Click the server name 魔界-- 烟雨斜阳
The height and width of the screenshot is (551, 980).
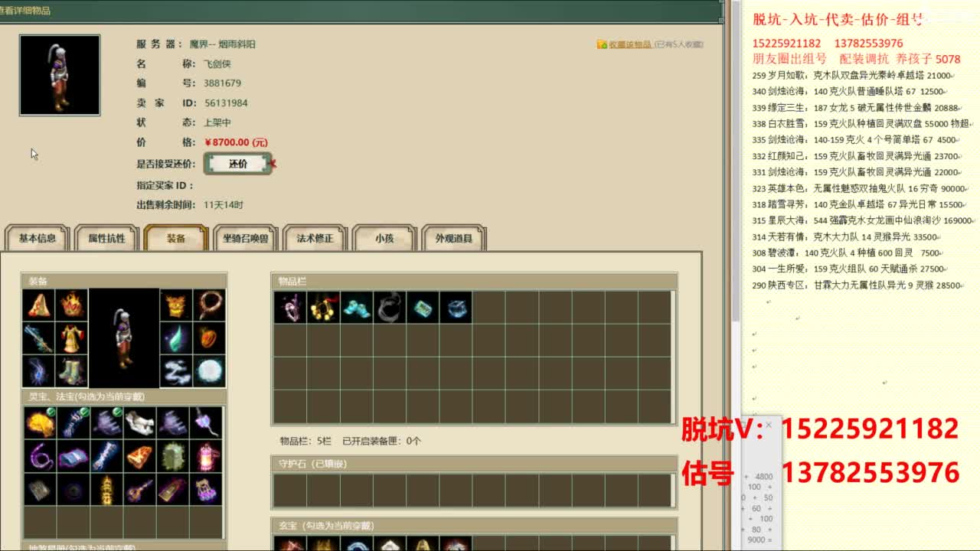pyautogui.click(x=222, y=44)
